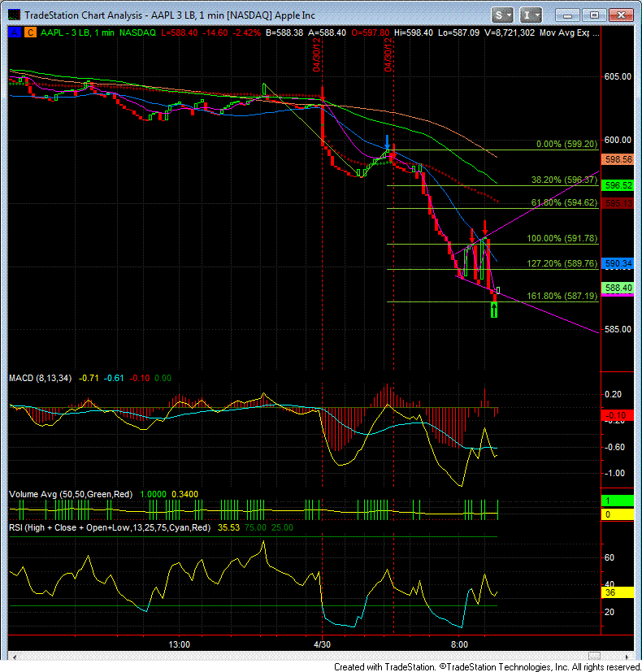Viewport: 642px width, 672px height.
Task: Click the green 1 volume axis label
Action: tap(618, 501)
